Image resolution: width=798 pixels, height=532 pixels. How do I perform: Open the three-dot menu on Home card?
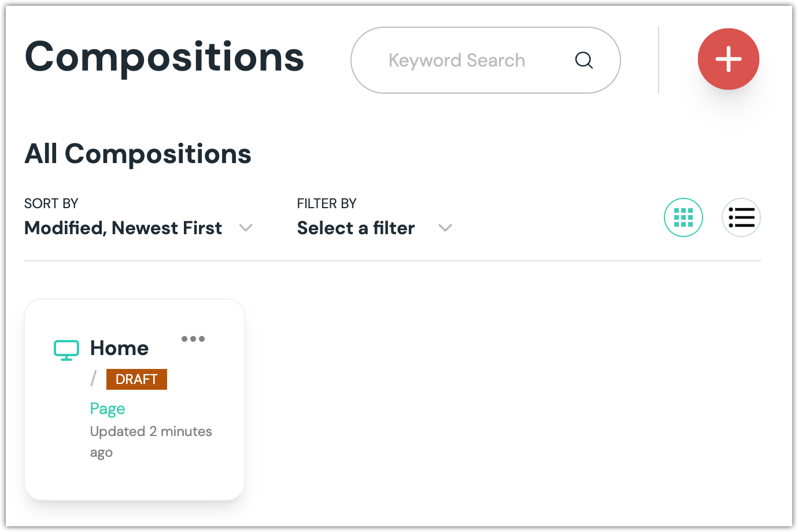[x=193, y=339]
